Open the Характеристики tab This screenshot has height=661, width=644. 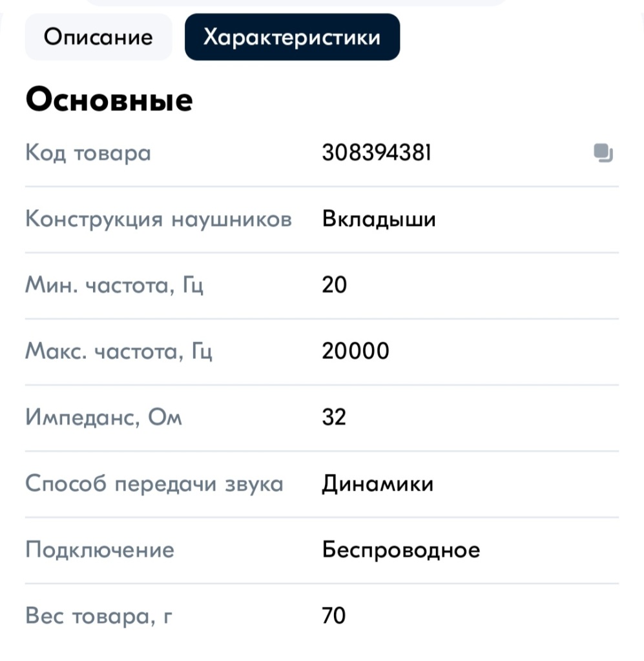tap(292, 37)
